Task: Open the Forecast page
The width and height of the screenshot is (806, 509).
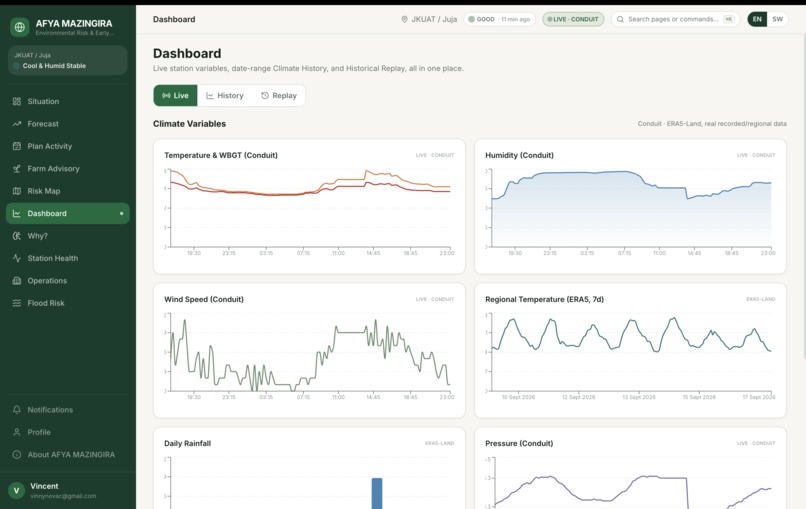Action: click(67, 124)
